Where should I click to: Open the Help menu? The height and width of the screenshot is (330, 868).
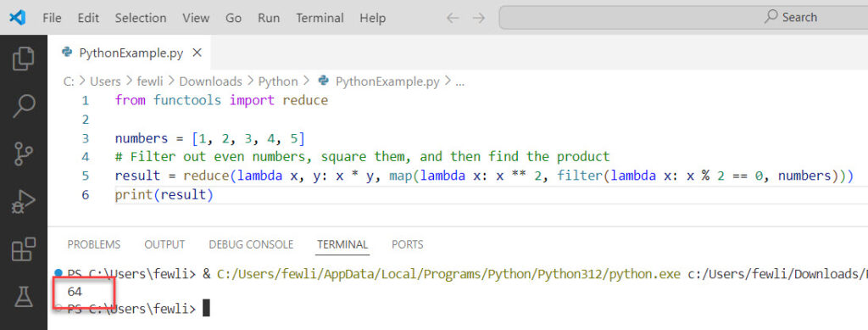point(373,18)
